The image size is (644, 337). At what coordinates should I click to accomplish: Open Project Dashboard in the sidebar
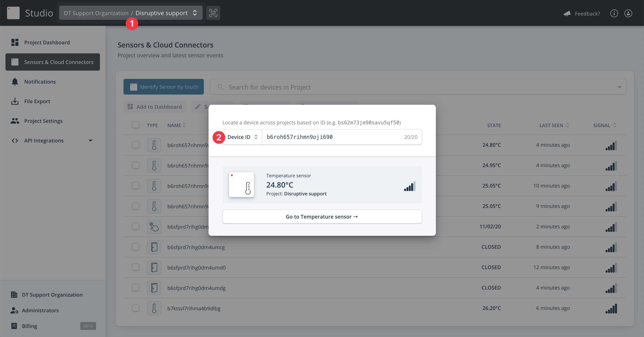pos(53,42)
